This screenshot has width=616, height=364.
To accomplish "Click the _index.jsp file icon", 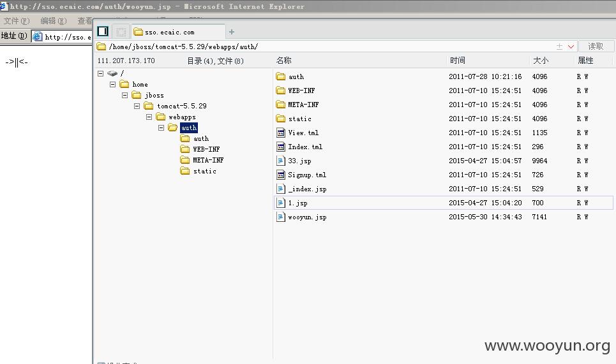I will click(280, 189).
